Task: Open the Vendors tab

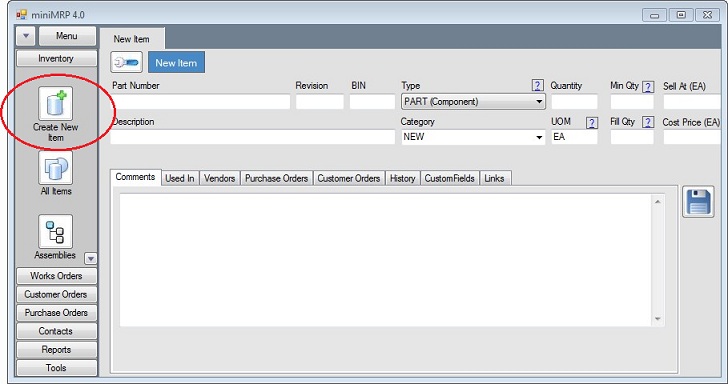Action: pos(220,178)
